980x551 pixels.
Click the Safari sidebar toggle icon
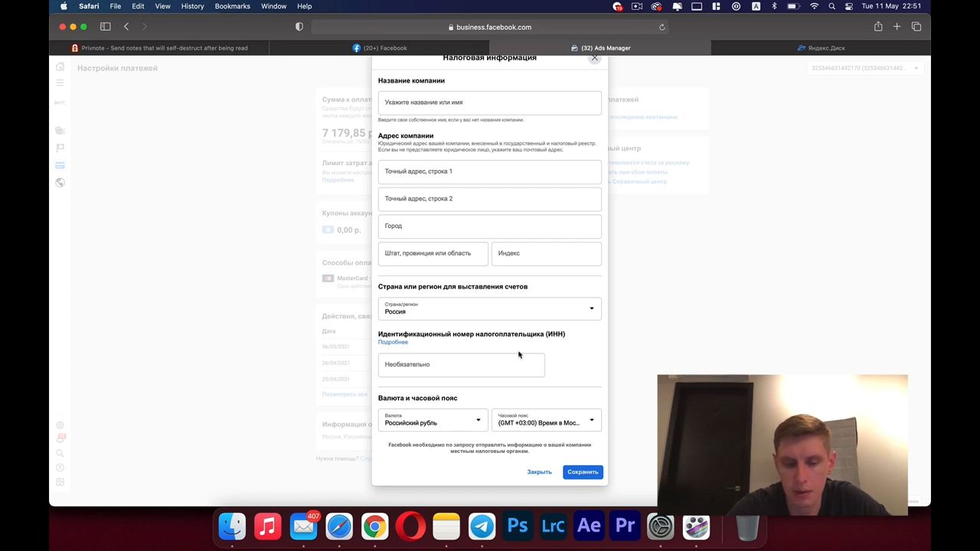tap(106, 27)
